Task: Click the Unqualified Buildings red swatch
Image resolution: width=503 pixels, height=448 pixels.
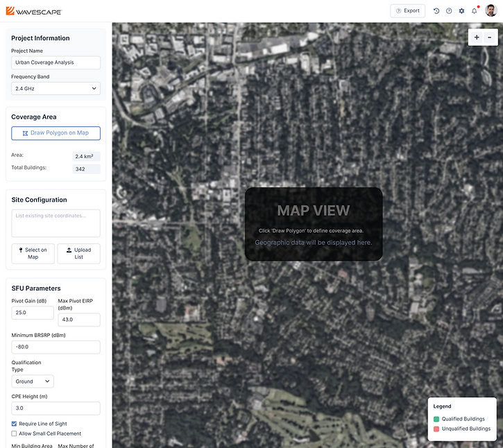Action: 436,429
